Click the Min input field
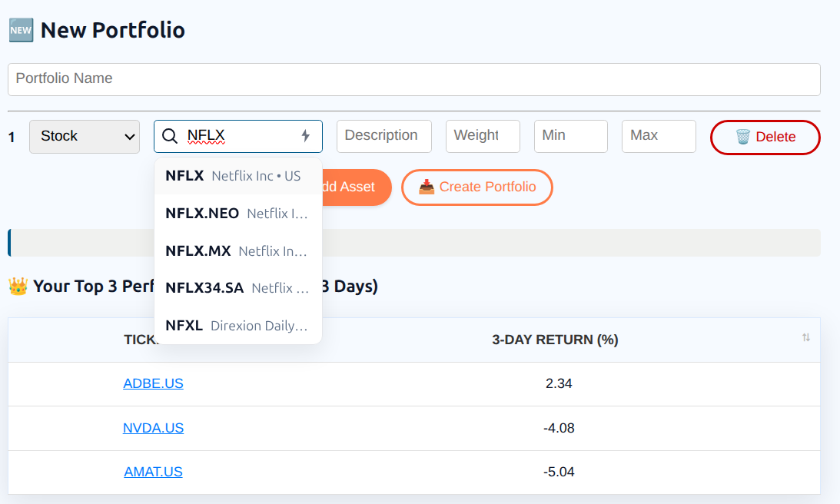Screen dimensions: 840x504 [x=570, y=136]
